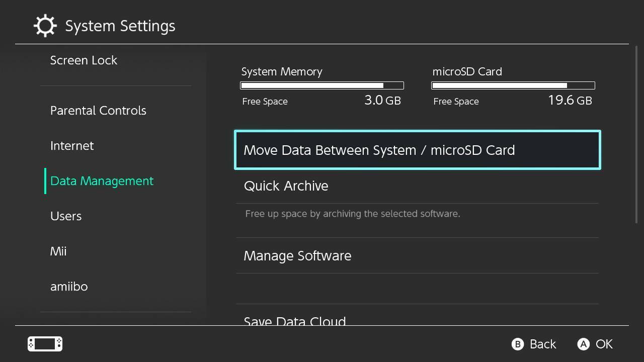Viewport: 644px width, 362px height.
Task: Click the 3.0 GB free space value
Action: (382, 100)
